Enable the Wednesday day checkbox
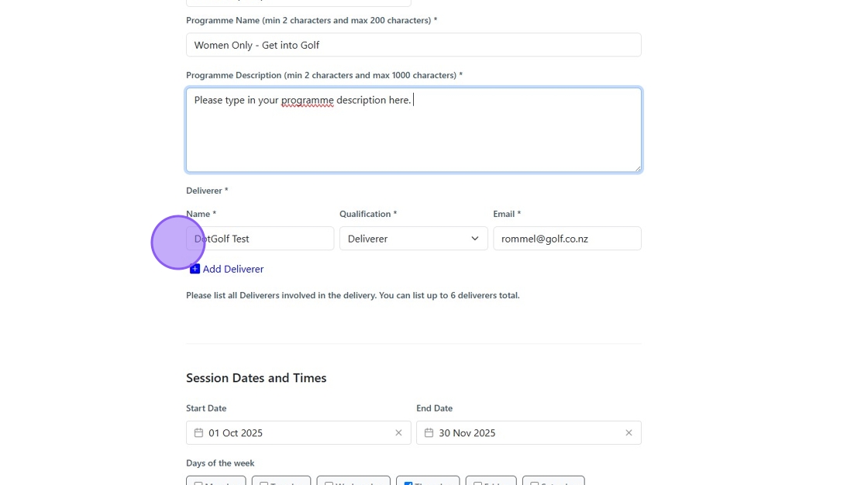The image size is (868, 485). [329, 483]
